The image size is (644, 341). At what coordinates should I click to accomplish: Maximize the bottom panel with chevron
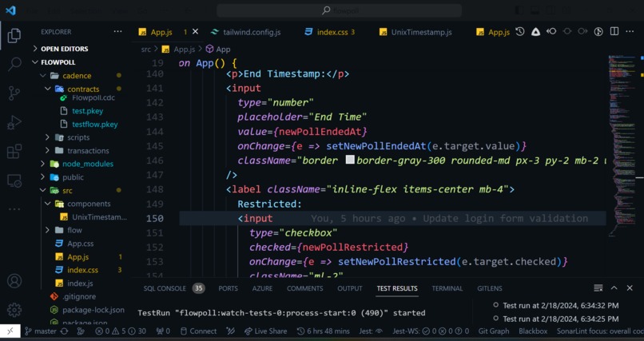614,288
